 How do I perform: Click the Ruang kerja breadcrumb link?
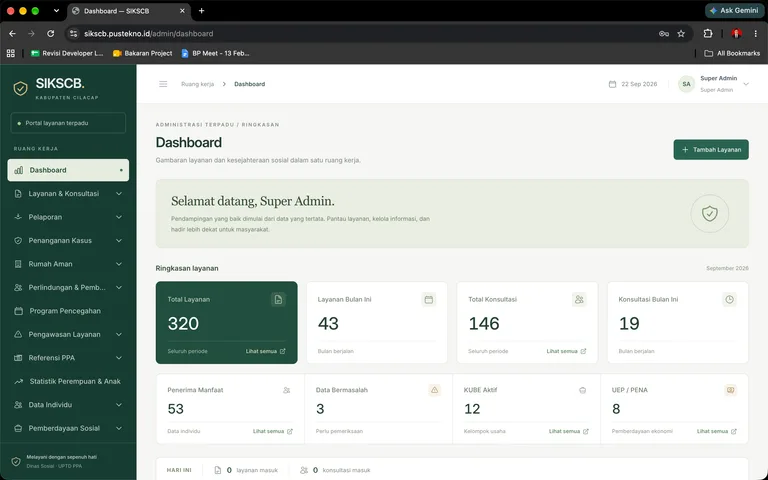click(197, 84)
